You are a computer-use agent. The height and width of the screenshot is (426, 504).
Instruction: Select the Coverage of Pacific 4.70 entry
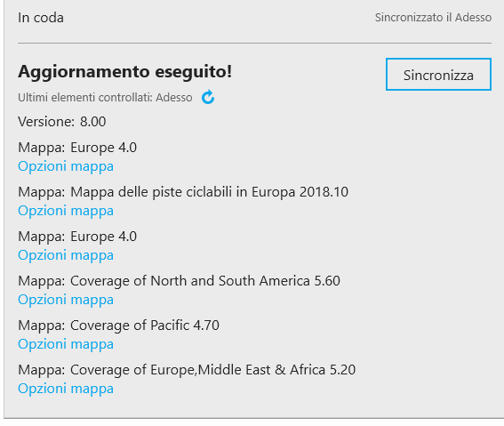tap(145, 325)
